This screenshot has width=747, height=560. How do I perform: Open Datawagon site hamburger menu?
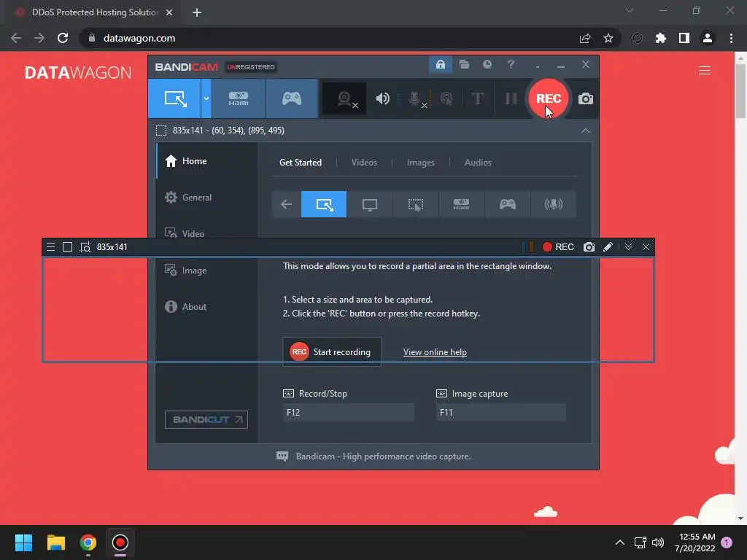click(704, 71)
